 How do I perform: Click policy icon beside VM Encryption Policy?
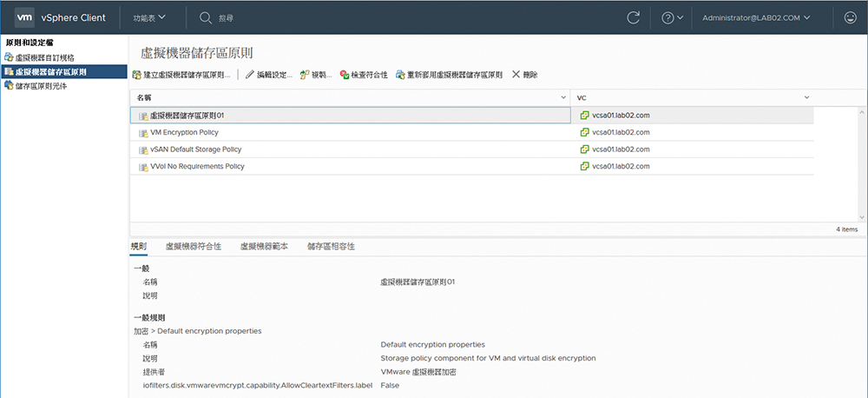tap(143, 133)
